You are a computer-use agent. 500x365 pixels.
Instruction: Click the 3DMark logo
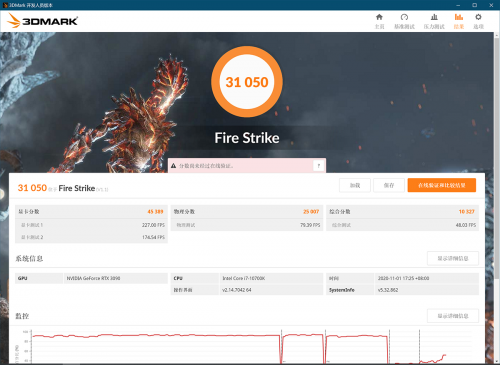[x=42, y=21]
